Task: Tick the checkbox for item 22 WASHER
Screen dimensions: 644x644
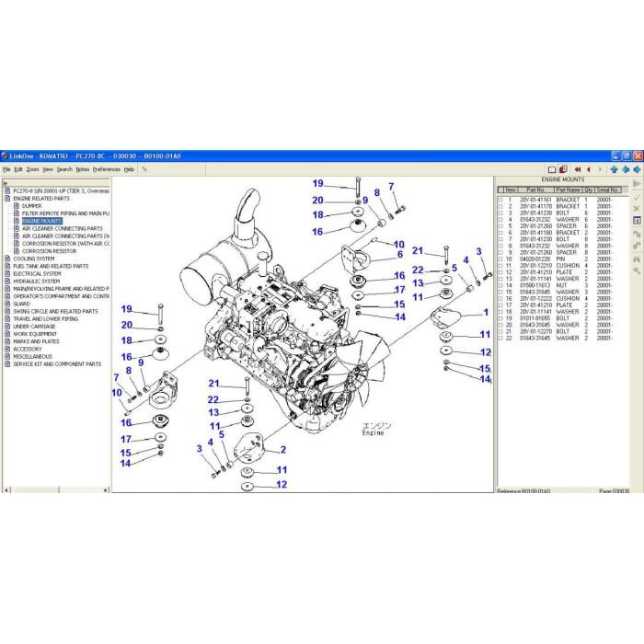Action: 500,338
